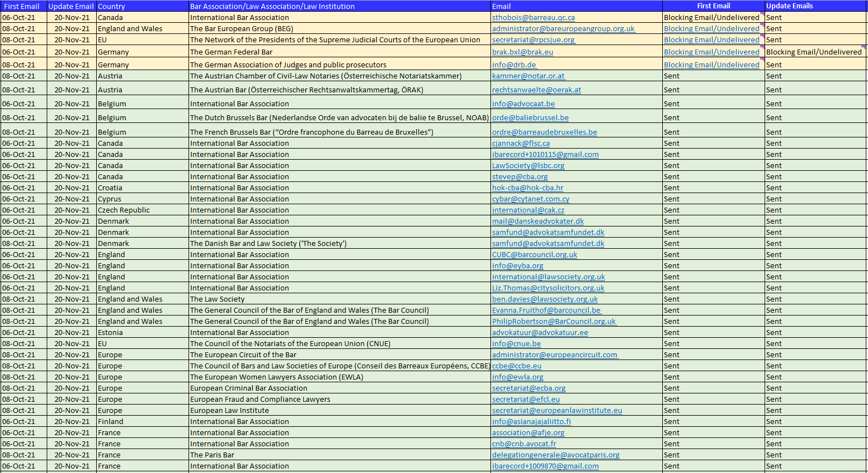This screenshot has height=473, width=868.
Task: Open ordre@barreaudebruxelles.be email link
Action: click(x=544, y=132)
